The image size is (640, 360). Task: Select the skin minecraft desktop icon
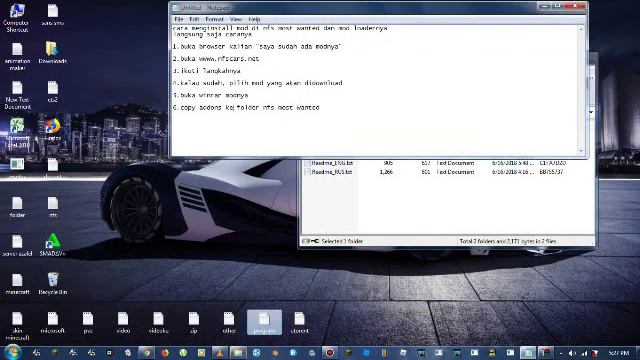pos(17,326)
